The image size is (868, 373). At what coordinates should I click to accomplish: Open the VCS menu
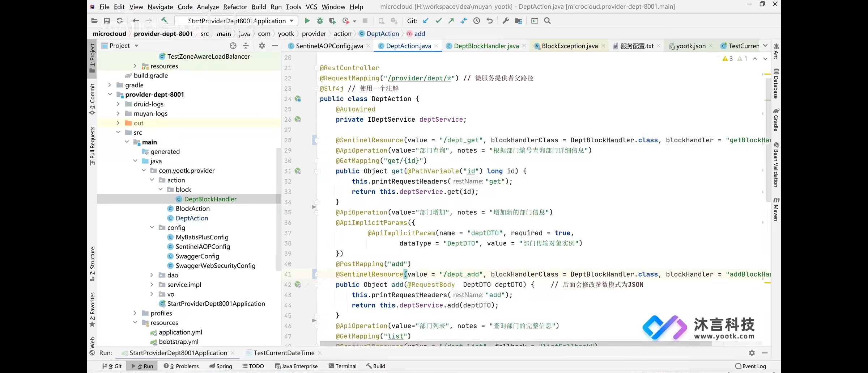311,7
